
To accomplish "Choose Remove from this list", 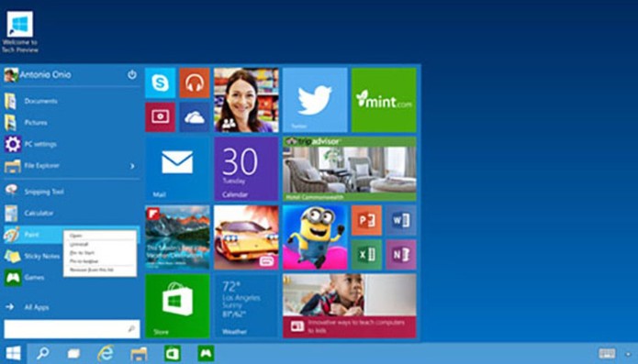I will pos(100,270).
